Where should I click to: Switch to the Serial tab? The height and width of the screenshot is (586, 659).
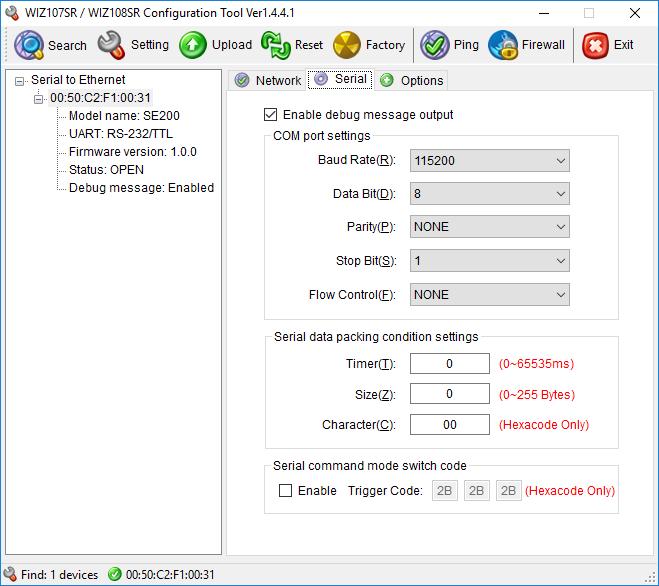pos(340,79)
